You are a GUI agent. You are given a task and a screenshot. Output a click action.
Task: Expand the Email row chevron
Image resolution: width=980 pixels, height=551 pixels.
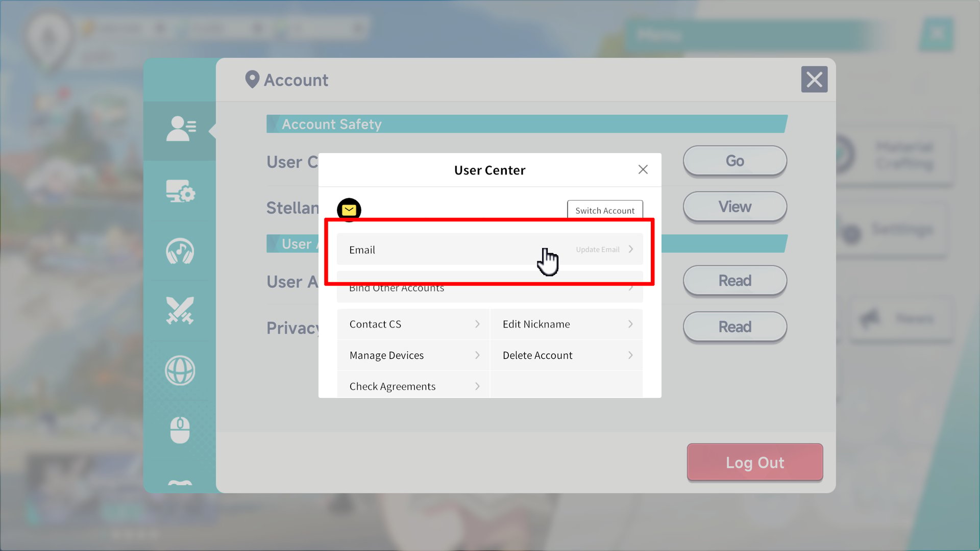[x=631, y=249]
